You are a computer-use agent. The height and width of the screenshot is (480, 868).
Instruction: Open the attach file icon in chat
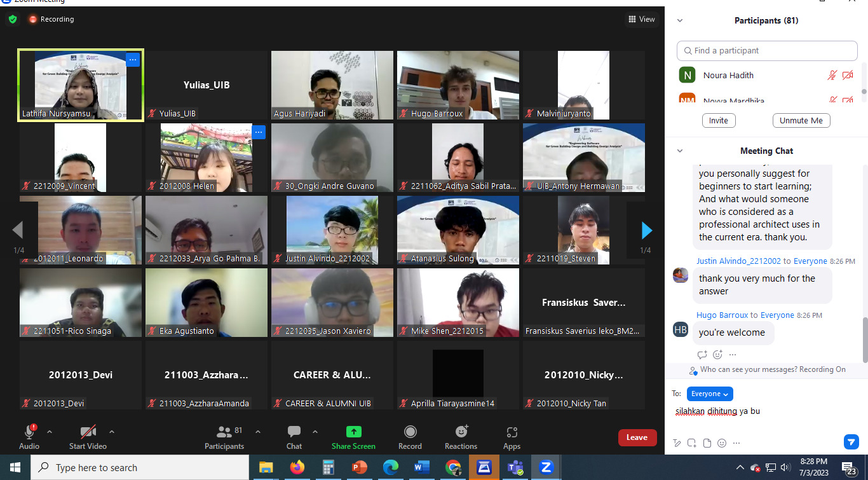coord(707,442)
